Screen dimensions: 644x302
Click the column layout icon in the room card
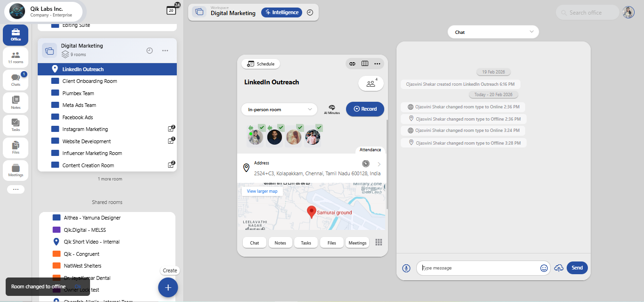364,64
